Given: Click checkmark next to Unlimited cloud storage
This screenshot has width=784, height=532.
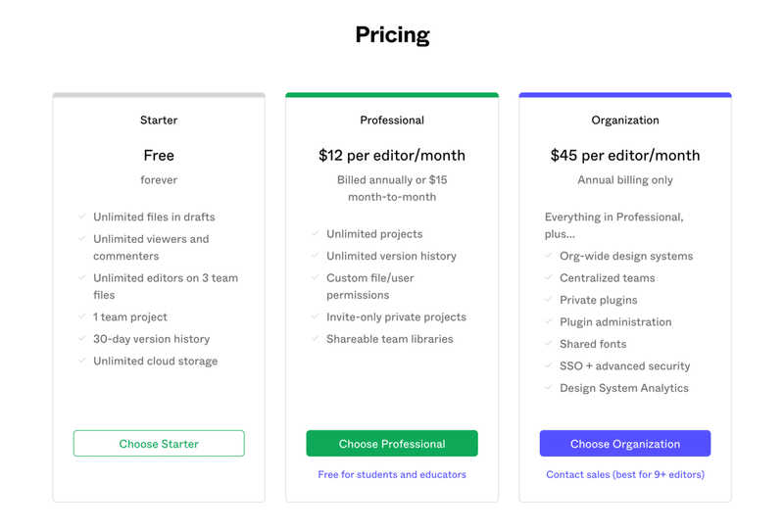Looking at the screenshot, I should coord(82,361).
